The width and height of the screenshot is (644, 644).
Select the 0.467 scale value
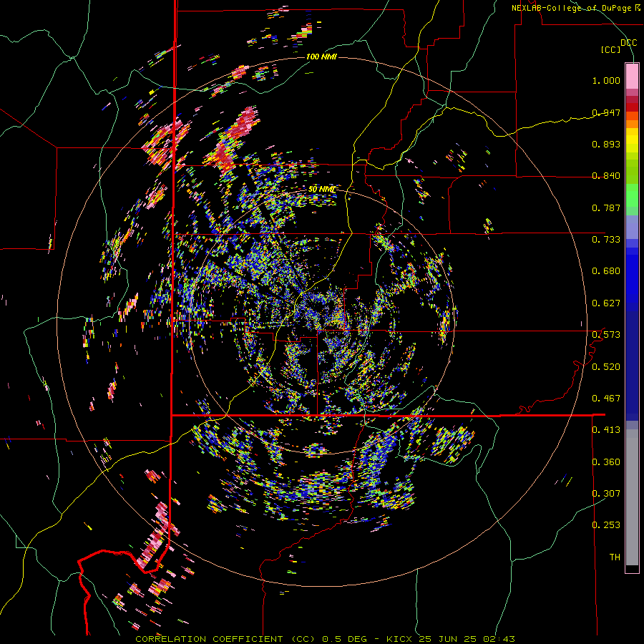click(x=606, y=399)
